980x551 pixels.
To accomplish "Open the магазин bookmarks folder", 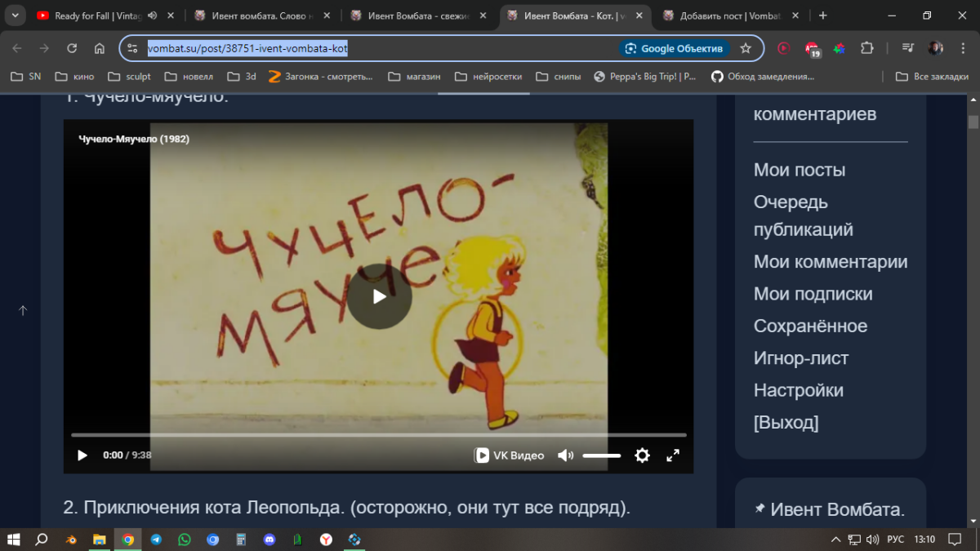I will (x=414, y=77).
